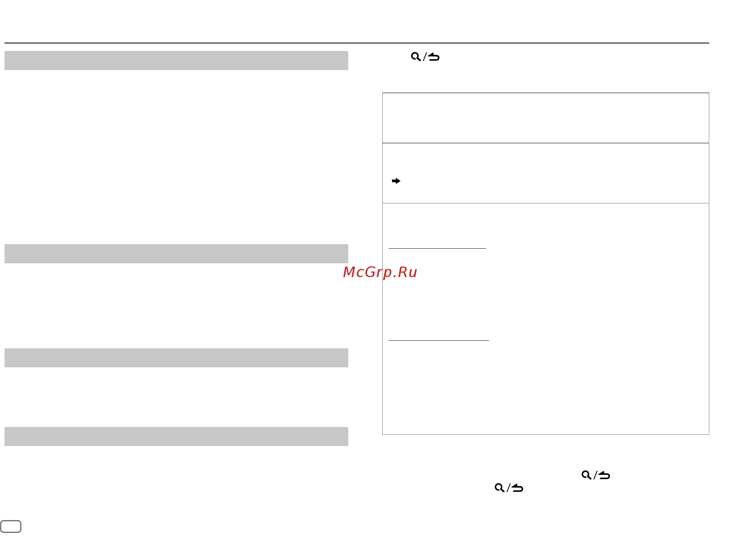Click the tall bottom cell of the table
Screen dimensions: 756x543
[x=546, y=319]
